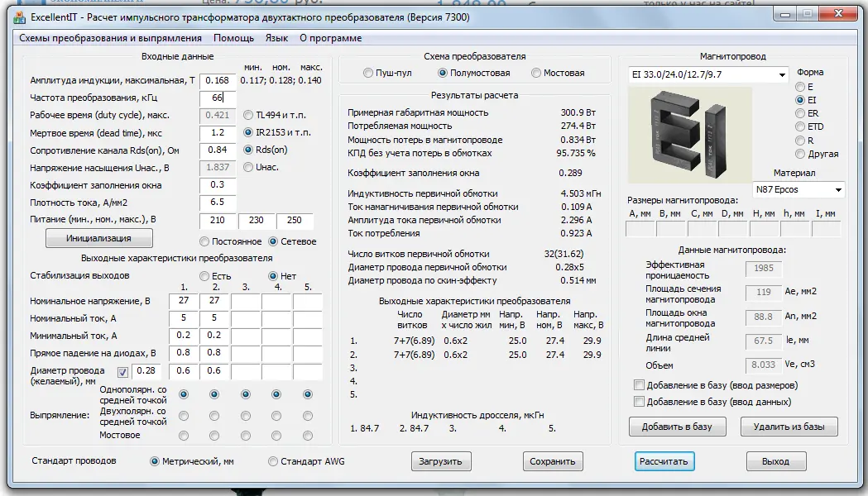This screenshot has width=868, height=496.
Task: Click the ExcellentIT app icon in title bar
Action: pyautogui.click(x=20, y=17)
